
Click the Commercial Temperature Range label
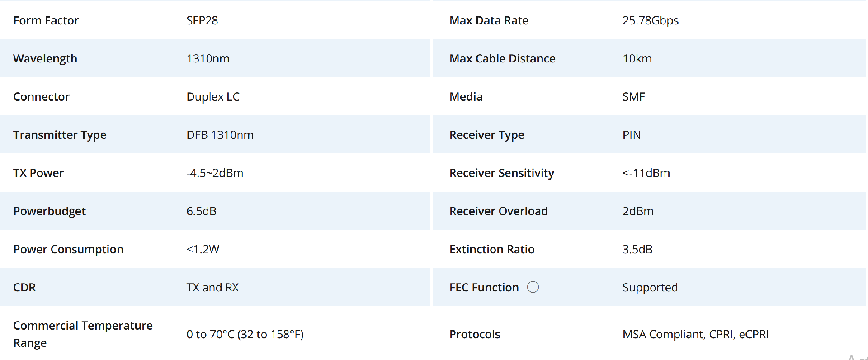coord(83,334)
